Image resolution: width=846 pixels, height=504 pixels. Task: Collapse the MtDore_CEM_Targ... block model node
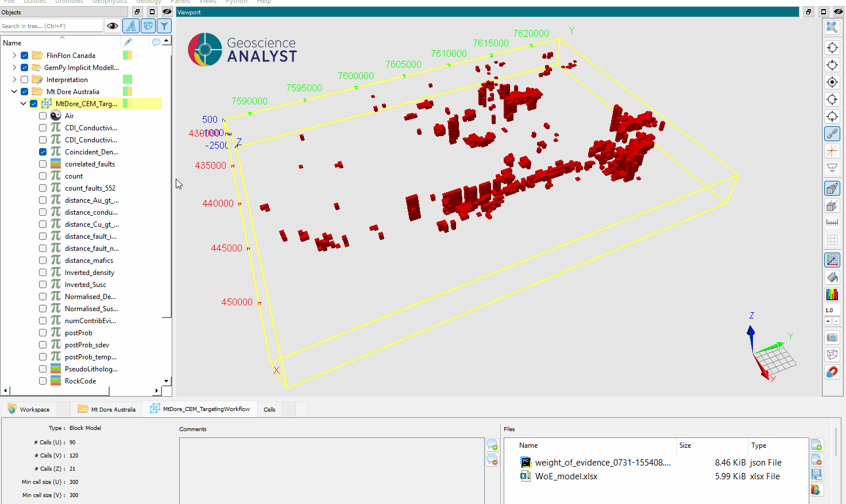(24, 104)
